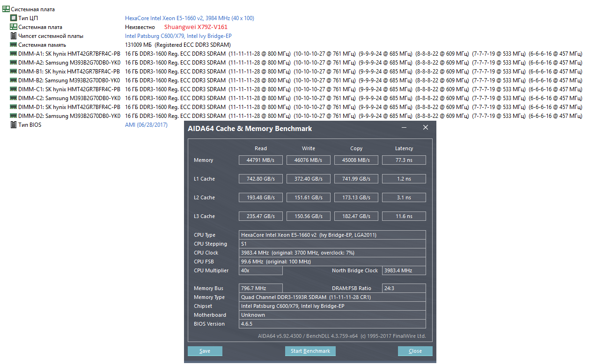Select the DIMM-D1: SK hynix row label

point(69,107)
